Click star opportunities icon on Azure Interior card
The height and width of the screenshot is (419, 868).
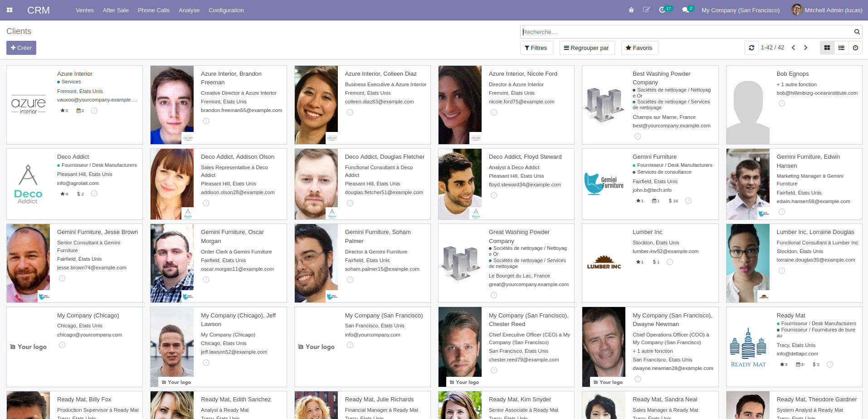(x=64, y=111)
